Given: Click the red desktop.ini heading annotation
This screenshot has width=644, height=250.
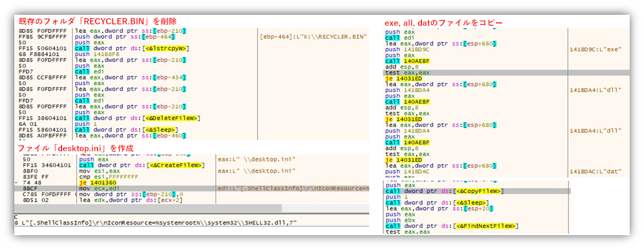Looking at the screenshot, I should (75, 148).
